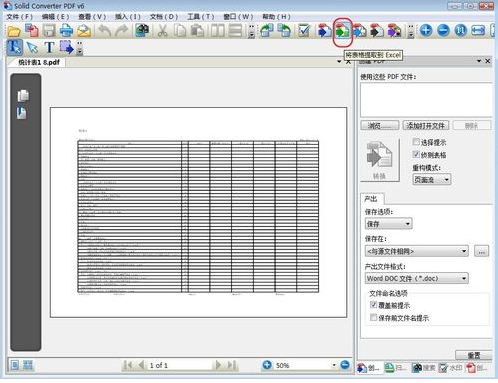Open the 插入(I) menu
Screen dimensions: 498x383
tap(128, 17)
